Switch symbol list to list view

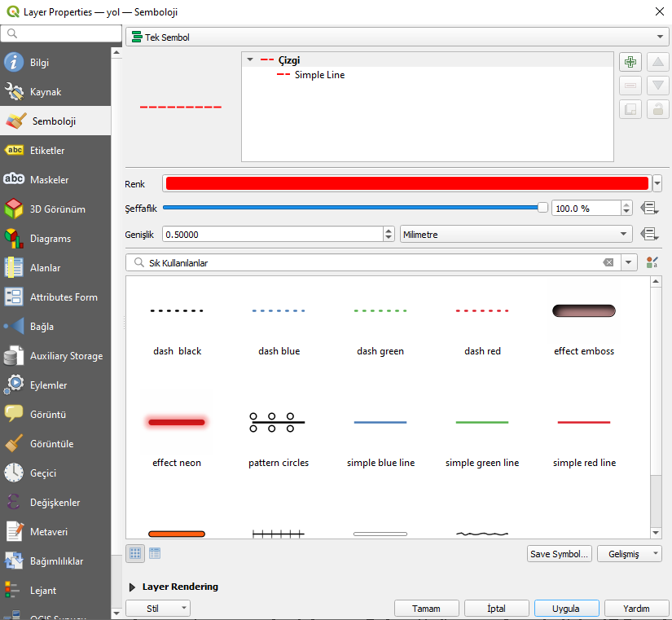click(x=155, y=553)
